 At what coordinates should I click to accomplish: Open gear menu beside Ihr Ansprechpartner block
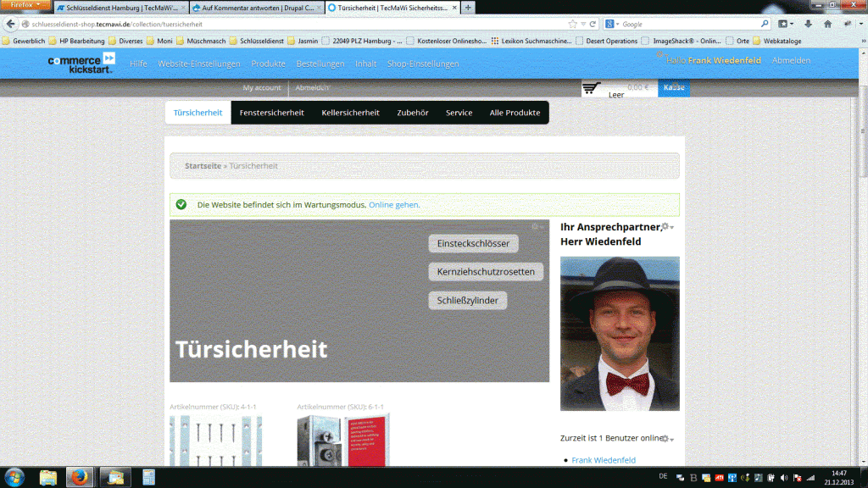pos(667,227)
